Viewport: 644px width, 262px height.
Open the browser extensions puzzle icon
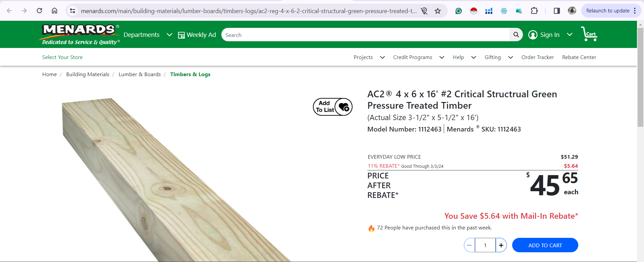point(534,11)
